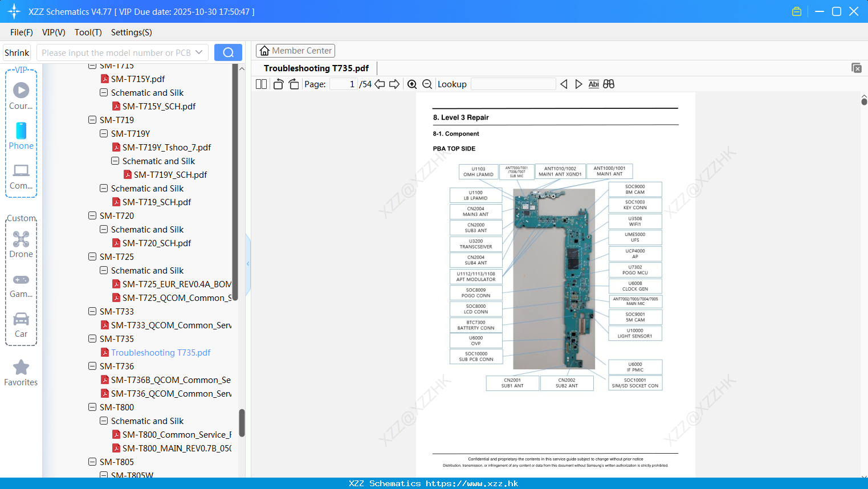This screenshot has height=489, width=868.
Task: Collapse the SM-T720 tree node
Action: [92, 215]
